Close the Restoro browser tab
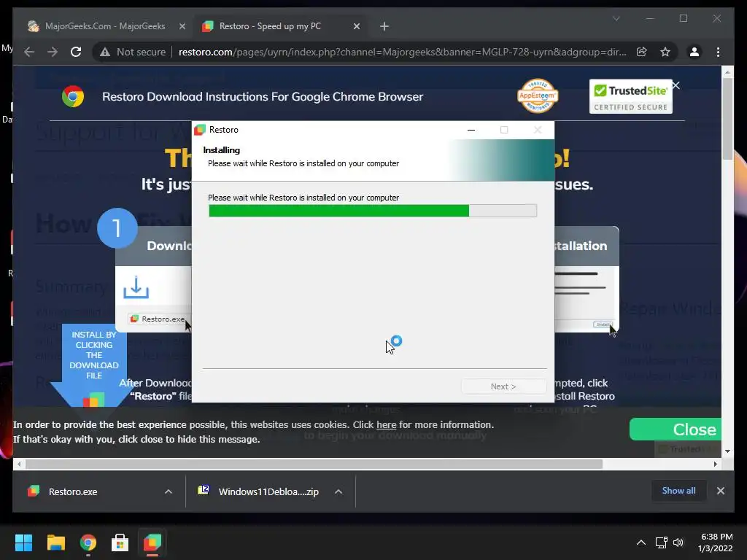The image size is (747, 560). tap(356, 26)
